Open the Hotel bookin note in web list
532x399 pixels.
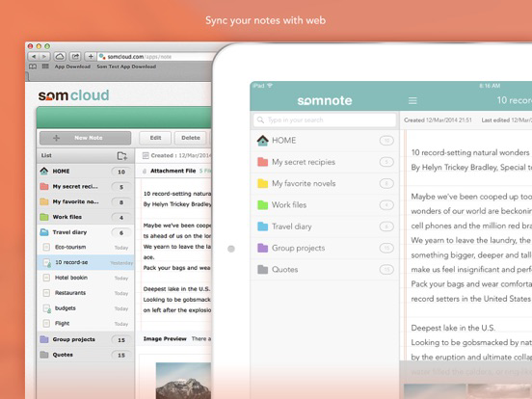86,278
